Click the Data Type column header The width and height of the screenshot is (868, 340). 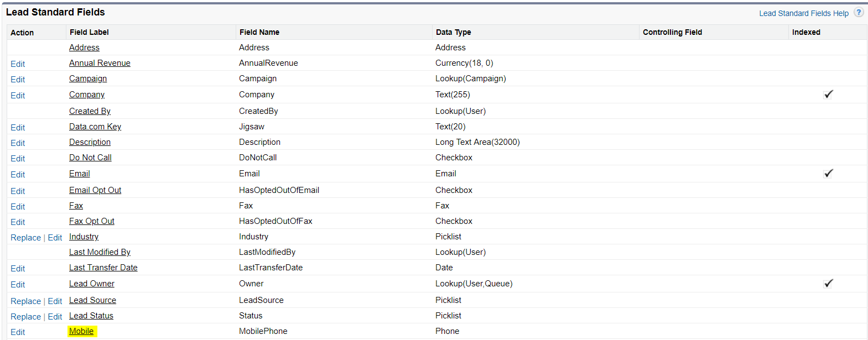[453, 32]
